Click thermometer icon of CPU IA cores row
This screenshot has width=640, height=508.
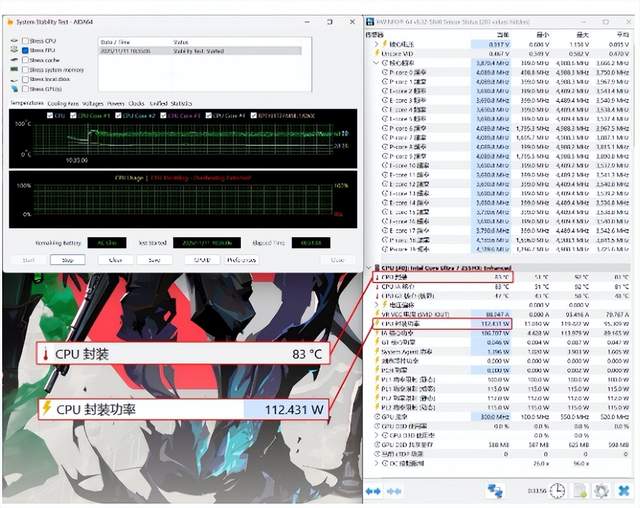377,286
